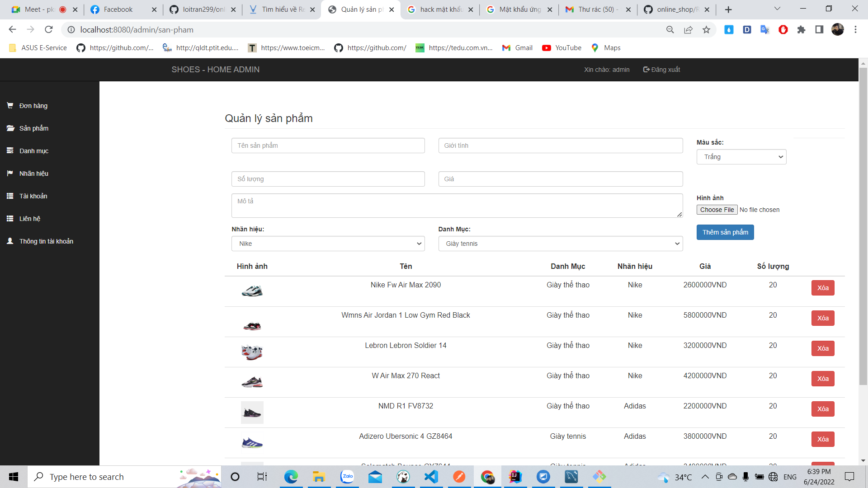The width and height of the screenshot is (868, 488).
Task: Click the Tên sản phẩm input field
Action: pos(328,145)
